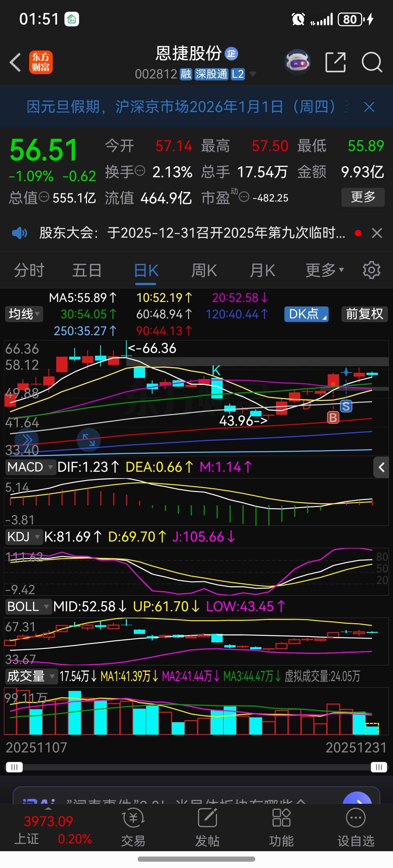The image size is (393, 868).
Task: Expand the stock code dropdown triangle
Action: (252, 74)
